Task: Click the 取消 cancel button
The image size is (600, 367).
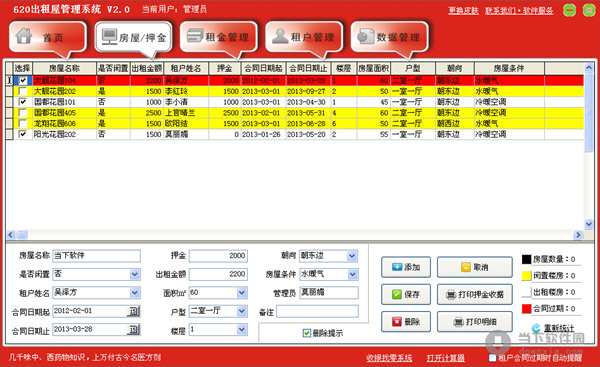Action: 474,267
